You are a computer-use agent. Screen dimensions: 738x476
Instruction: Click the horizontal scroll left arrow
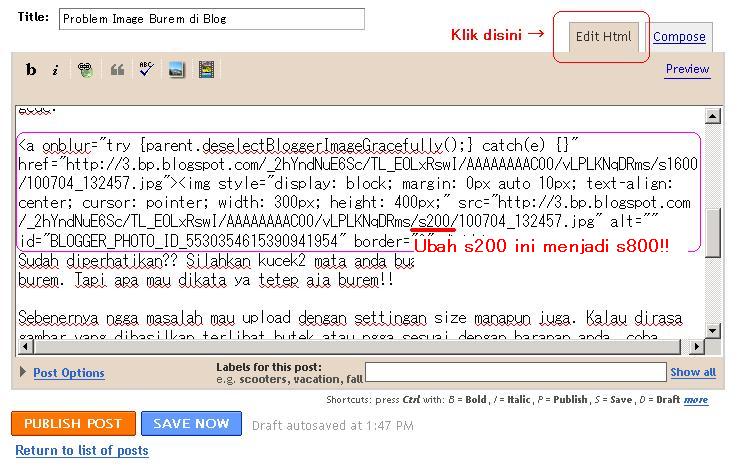click(x=26, y=347)
